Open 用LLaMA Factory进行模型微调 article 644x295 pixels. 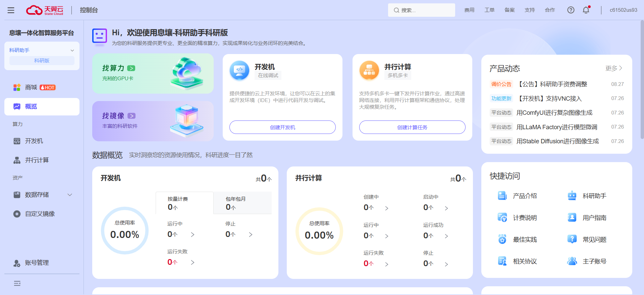point(557,127)
